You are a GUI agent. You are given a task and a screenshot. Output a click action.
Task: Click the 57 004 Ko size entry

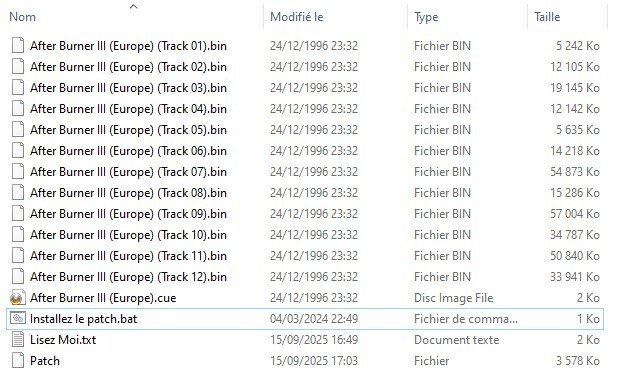click(x=575, y=214)
